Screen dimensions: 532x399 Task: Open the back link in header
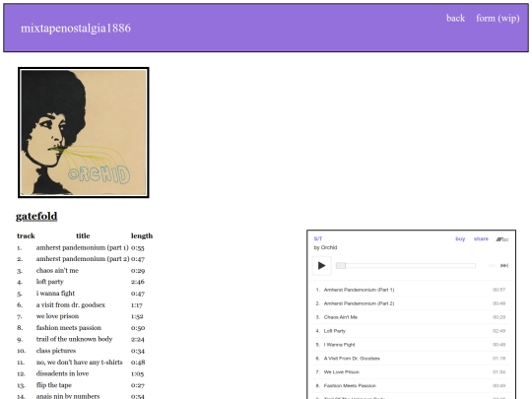(455, 18)
